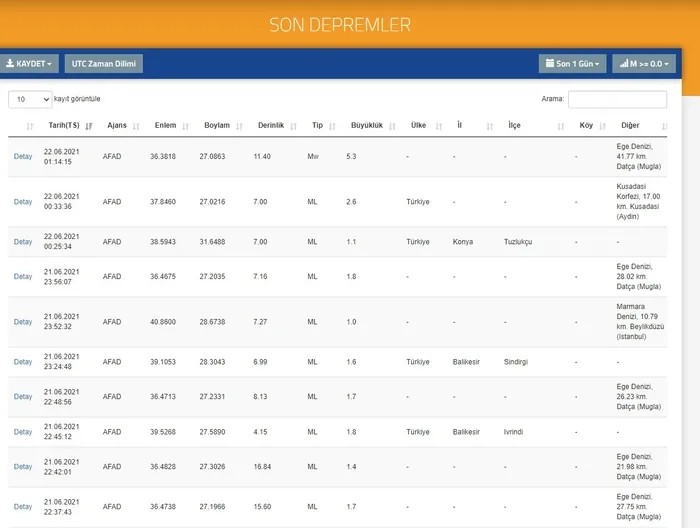Open the records-per-page select showing 10
The width and height of the screenshot is (700, 528).
pyautogui.click(x=30, y=99)
